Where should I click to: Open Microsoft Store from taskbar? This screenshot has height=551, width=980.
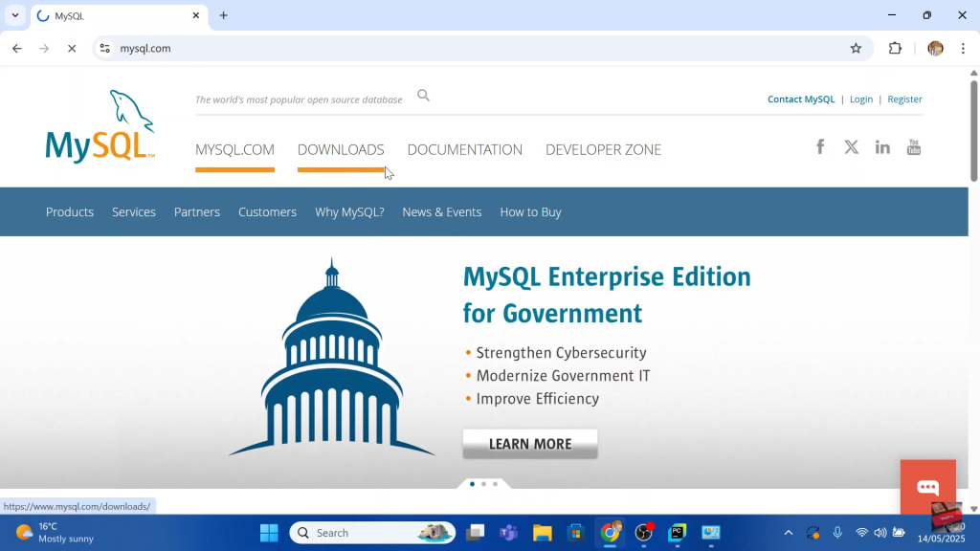(575, 533)
